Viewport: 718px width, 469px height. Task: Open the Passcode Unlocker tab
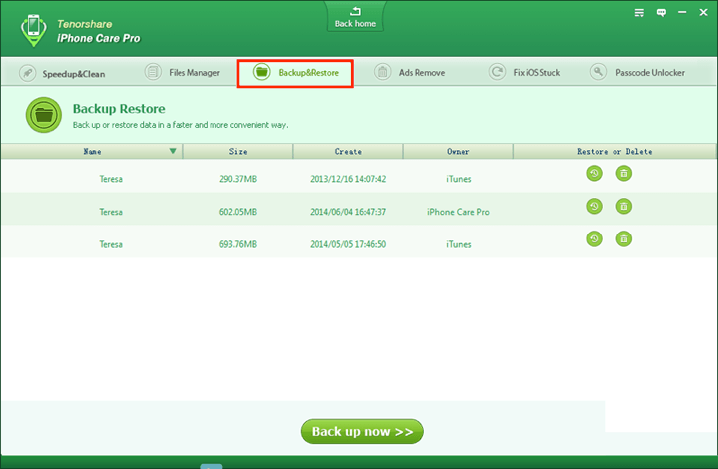pyautogui.click(x=637, y=72)
